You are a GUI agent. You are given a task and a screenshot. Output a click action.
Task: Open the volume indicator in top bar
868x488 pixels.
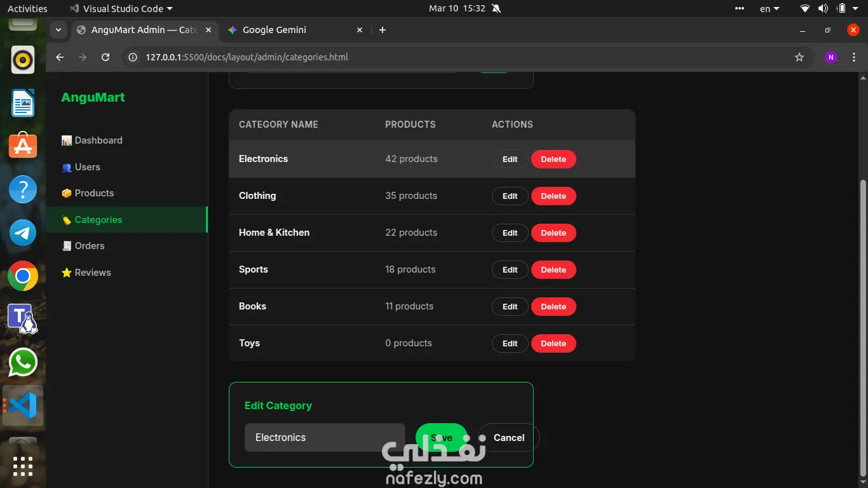coord(824,8)
